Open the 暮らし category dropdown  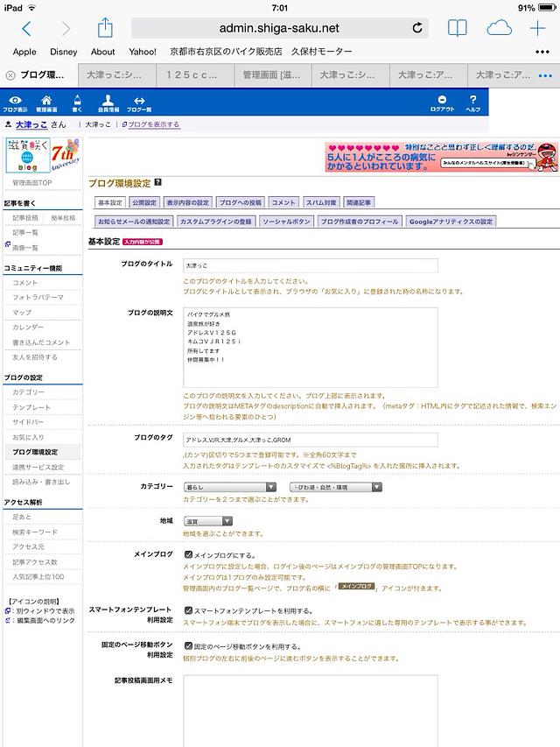click(230, 486)
